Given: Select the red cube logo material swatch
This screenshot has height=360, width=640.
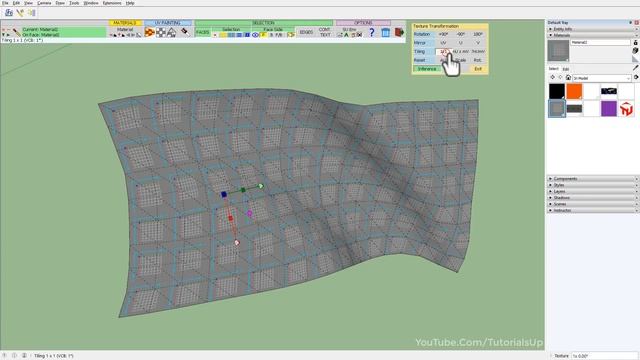Looking at the screenshot, I should coord(626,109).
